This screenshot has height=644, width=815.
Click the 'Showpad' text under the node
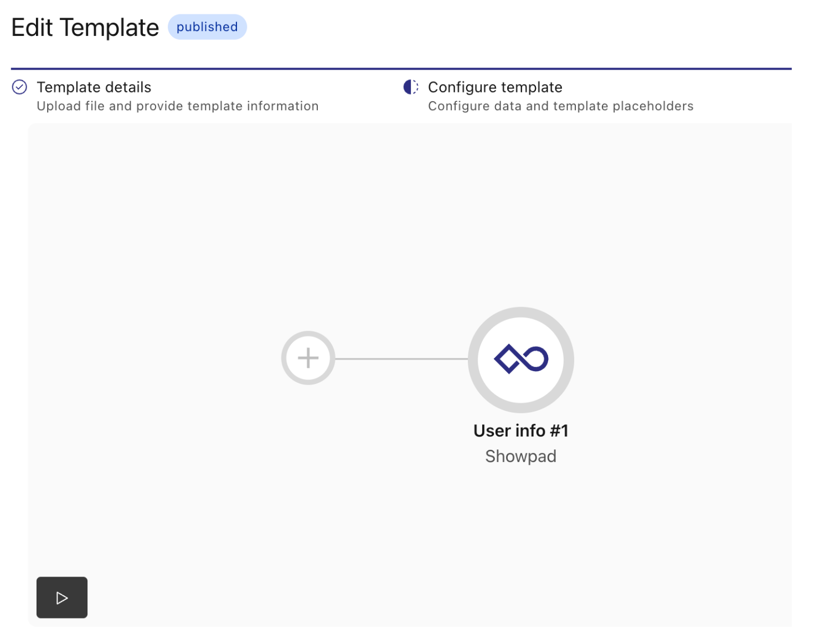520,456
